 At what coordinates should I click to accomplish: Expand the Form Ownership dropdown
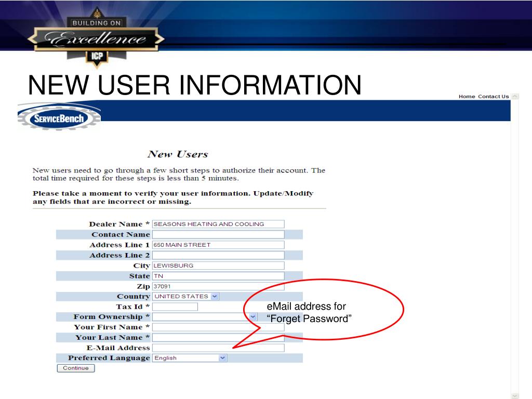coord(205,317)
